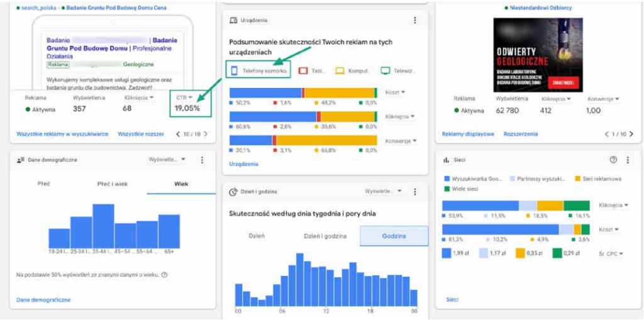Open the Koszt dropdown in Urządzenia card
The image size is (644, 320).
[x=395, y=92]
